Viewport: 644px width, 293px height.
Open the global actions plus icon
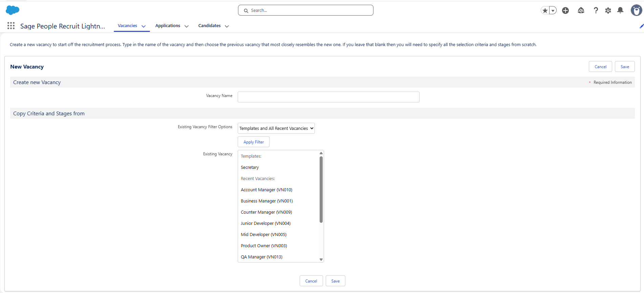pos(565,11)
